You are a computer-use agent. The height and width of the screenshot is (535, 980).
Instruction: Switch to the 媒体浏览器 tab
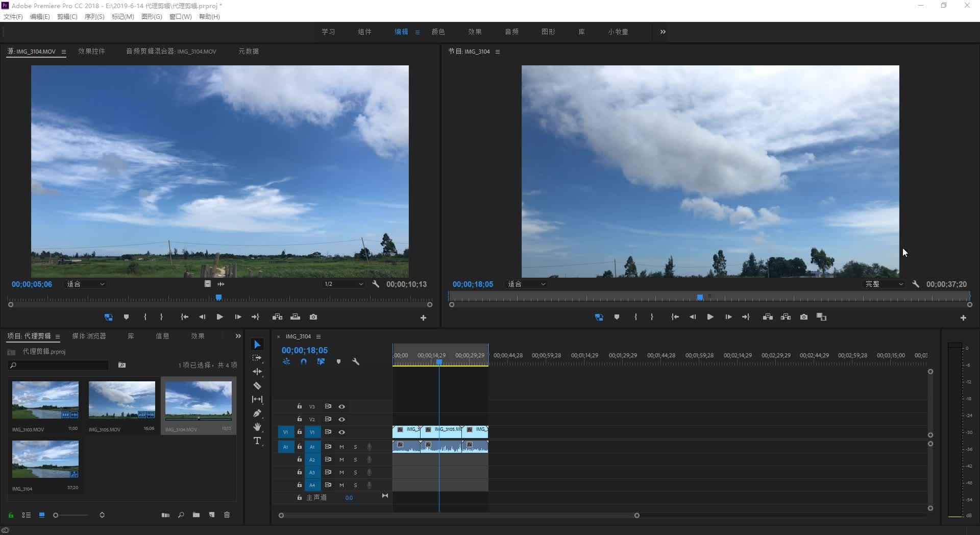click(x=89, y=336)
